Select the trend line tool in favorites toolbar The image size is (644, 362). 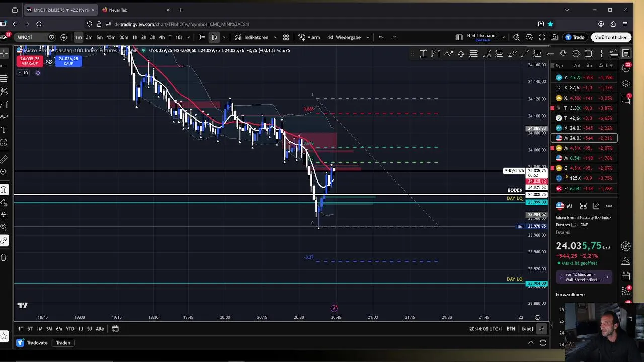pos(525,54)
